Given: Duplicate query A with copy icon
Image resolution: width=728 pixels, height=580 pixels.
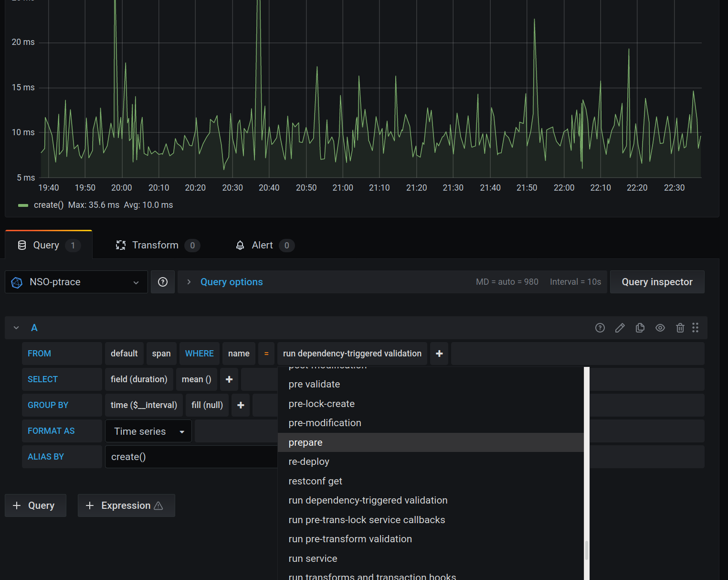Looking at the screenshot, I should coord(640,328).
